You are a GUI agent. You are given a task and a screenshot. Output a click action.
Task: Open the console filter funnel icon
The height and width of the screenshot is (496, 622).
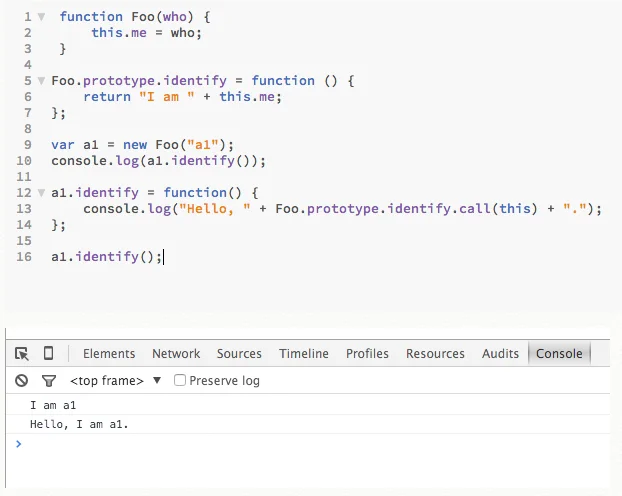click(x=49, y=381)
